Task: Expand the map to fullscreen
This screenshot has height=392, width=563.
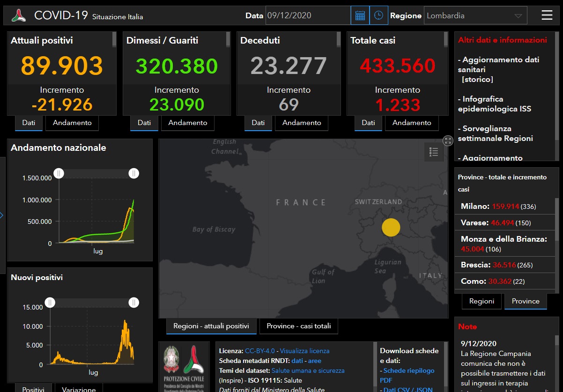Action: tap(448, 141)
